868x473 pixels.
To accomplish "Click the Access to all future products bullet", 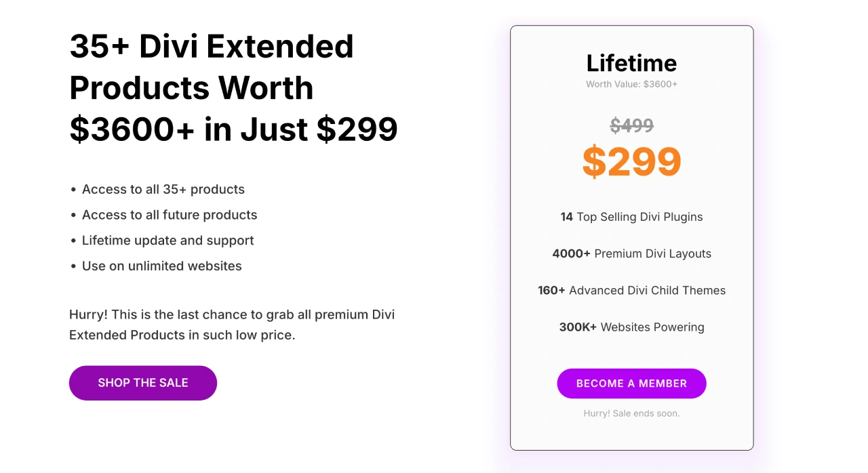I will (170, 215).
